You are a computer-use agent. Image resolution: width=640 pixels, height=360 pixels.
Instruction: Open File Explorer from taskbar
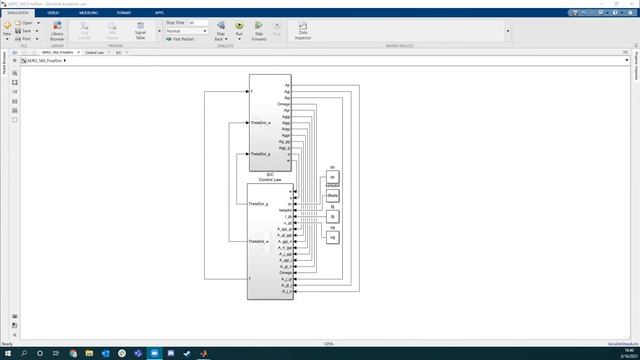pos(89,353)
